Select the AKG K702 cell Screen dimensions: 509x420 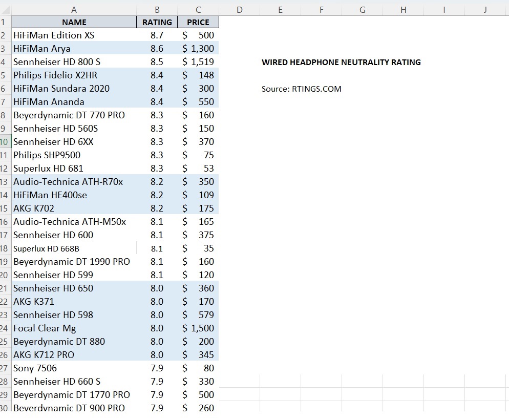74,208
